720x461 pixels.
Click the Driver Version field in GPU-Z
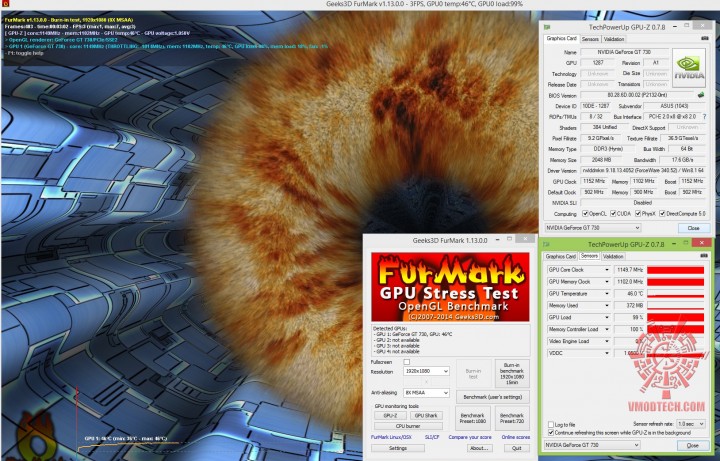[x=643, y=170]
